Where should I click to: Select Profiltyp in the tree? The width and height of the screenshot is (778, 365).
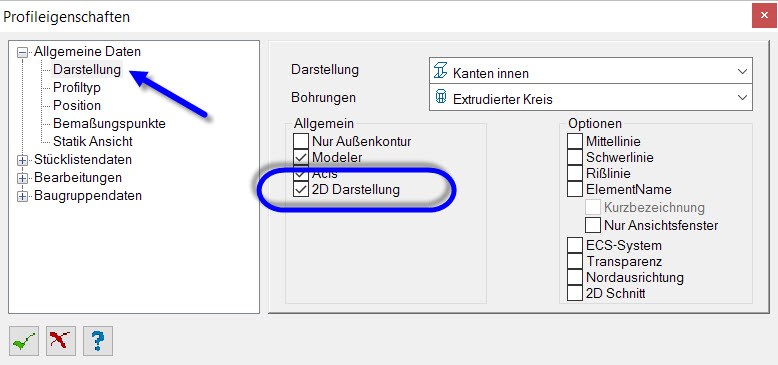point(77,88)
